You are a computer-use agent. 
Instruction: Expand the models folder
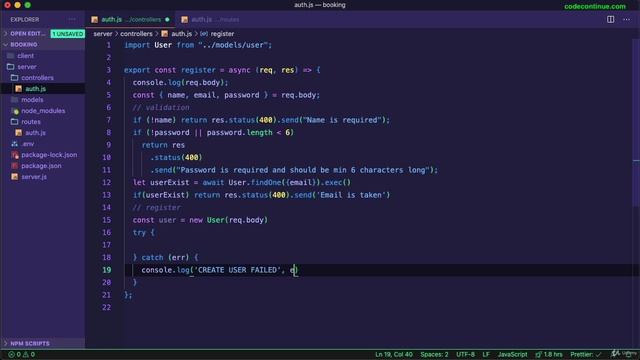tap(32, 100)
